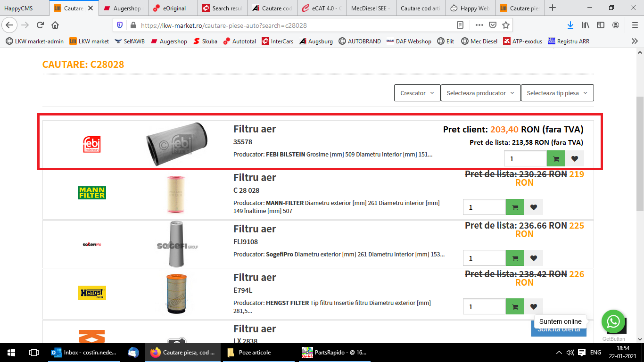Viewport: 644px width, 362px height.
Task: Favorite the Hengst E794L item
Action: pyautogui.click(x=534, y=306)
